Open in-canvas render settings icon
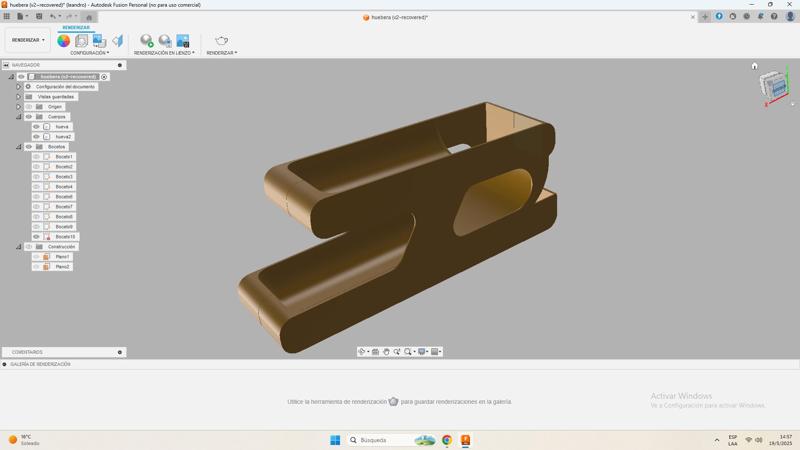Viewport: 800px width, 450px height. (165, 41)
